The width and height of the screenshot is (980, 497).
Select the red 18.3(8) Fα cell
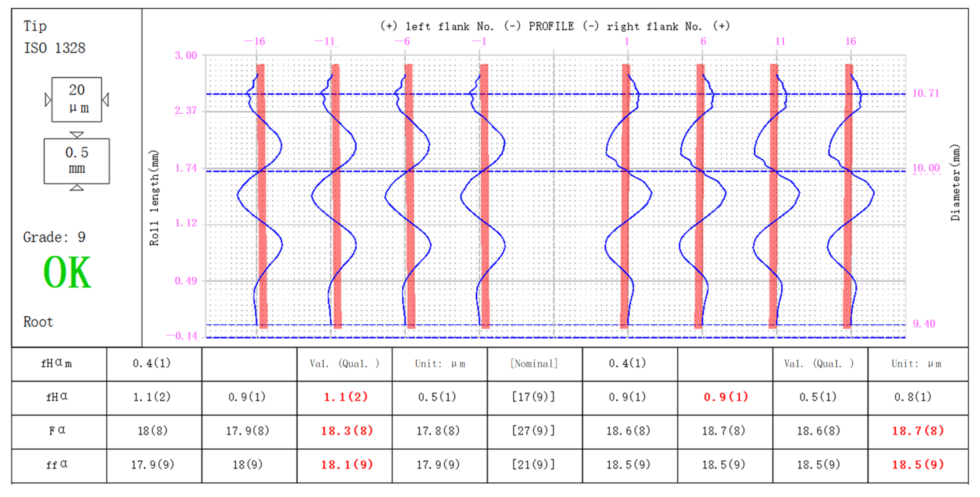pos(346,431)
